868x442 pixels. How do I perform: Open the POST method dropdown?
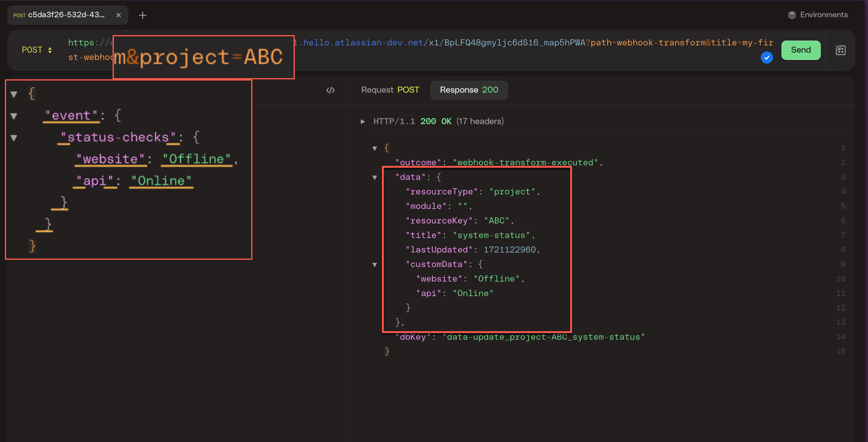coord(37,50)
